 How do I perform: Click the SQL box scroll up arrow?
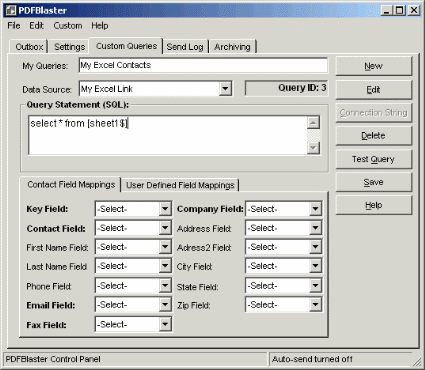(313, 122)
